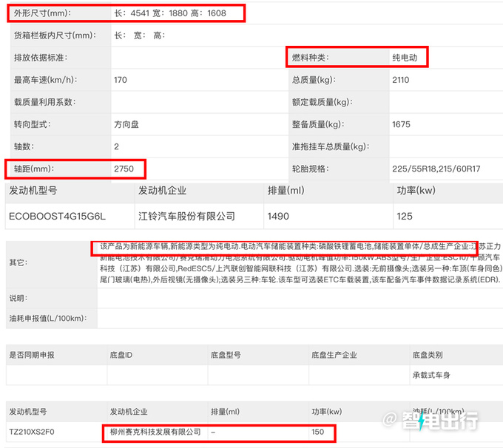Select power value 125

coord(405,217)
